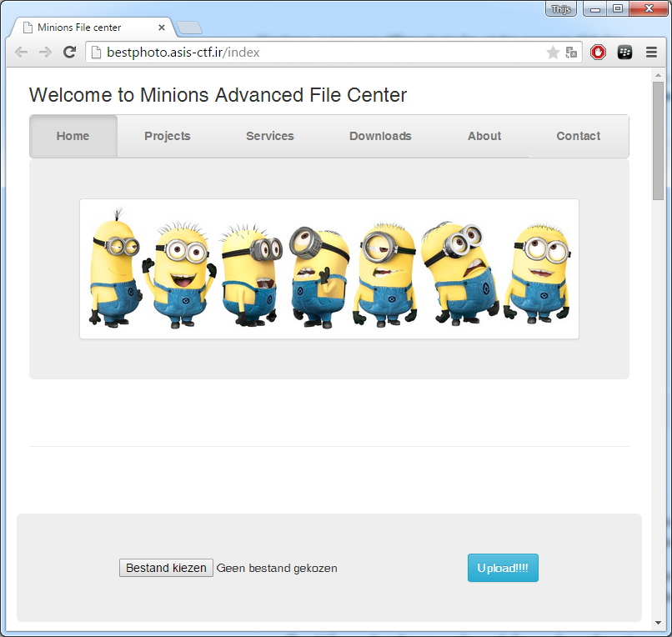Reload the page with the refresh icon
Screen dimensions: 672x637
point(70,53)
